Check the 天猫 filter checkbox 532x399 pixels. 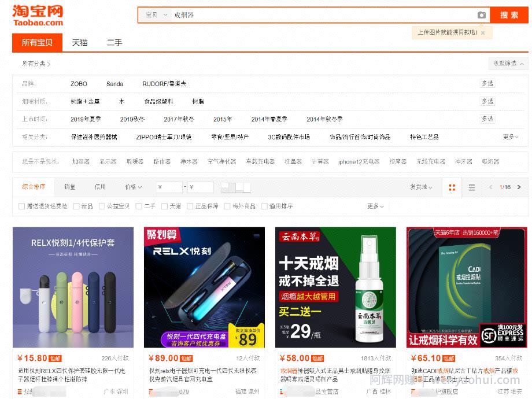coord(165,206)
